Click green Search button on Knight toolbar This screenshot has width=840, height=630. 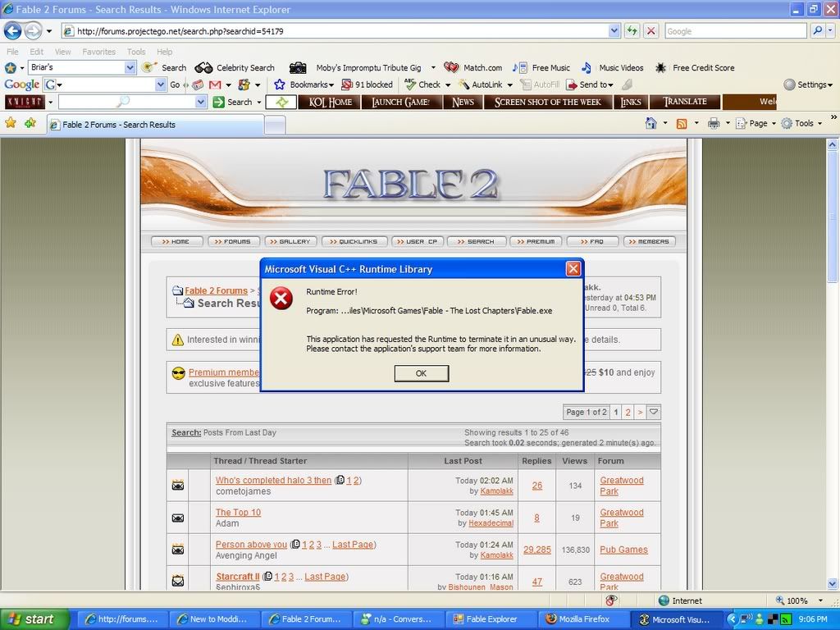(x=233, y=102)
